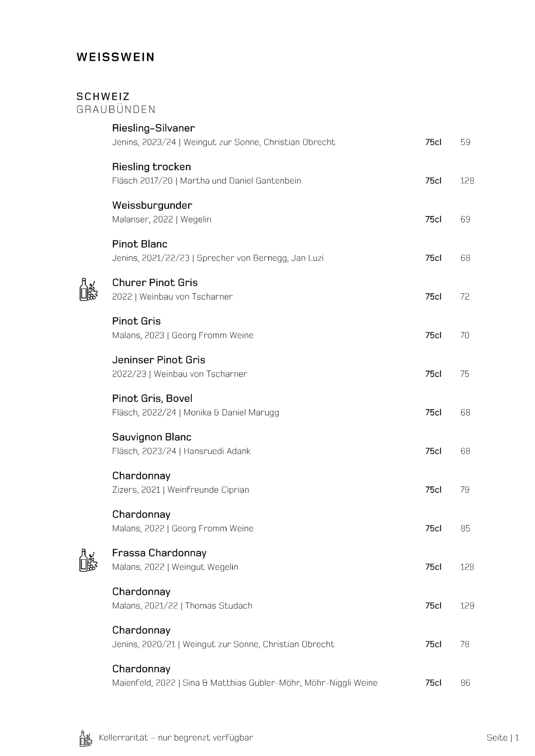
Task: Select the Sauvignon Blanc wine title
Action: pos(151,437)
